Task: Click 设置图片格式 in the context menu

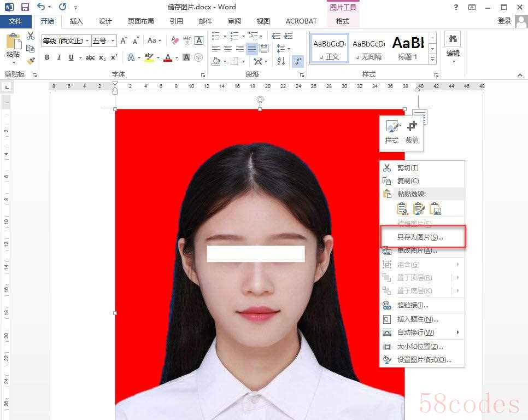Action: click(424, 360)
